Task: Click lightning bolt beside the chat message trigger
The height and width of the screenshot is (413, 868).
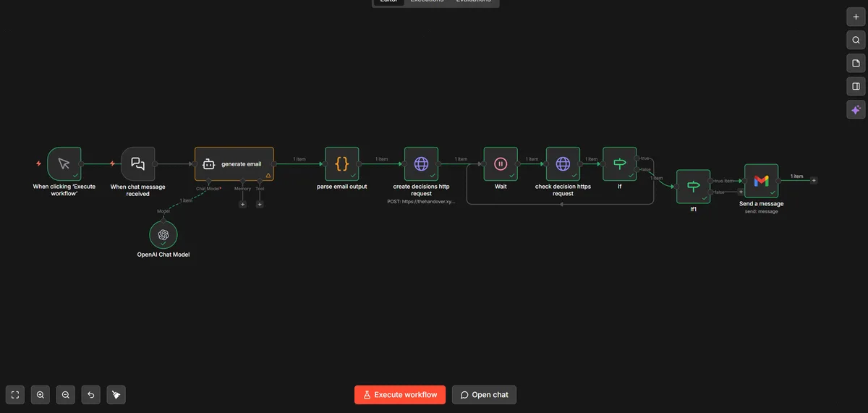Action: coord(112,163)
